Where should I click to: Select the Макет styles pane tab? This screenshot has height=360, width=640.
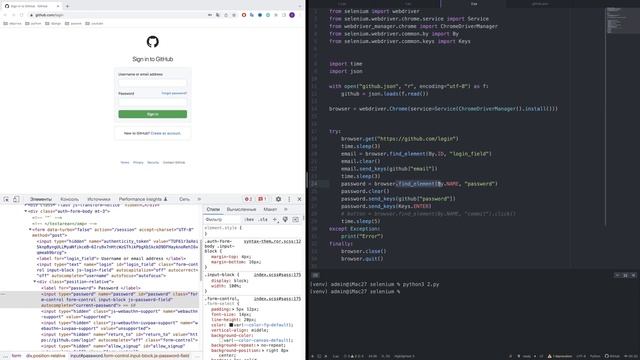[270, 209]
